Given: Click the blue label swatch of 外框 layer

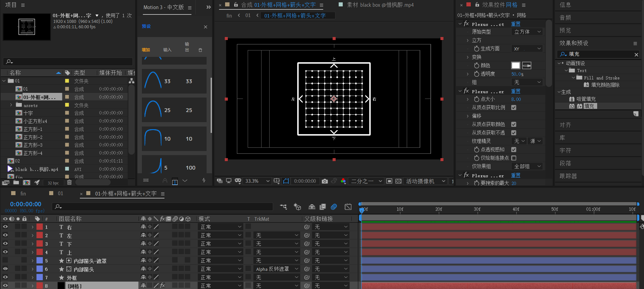Looking at the screenshot, I should pos(39,277).
